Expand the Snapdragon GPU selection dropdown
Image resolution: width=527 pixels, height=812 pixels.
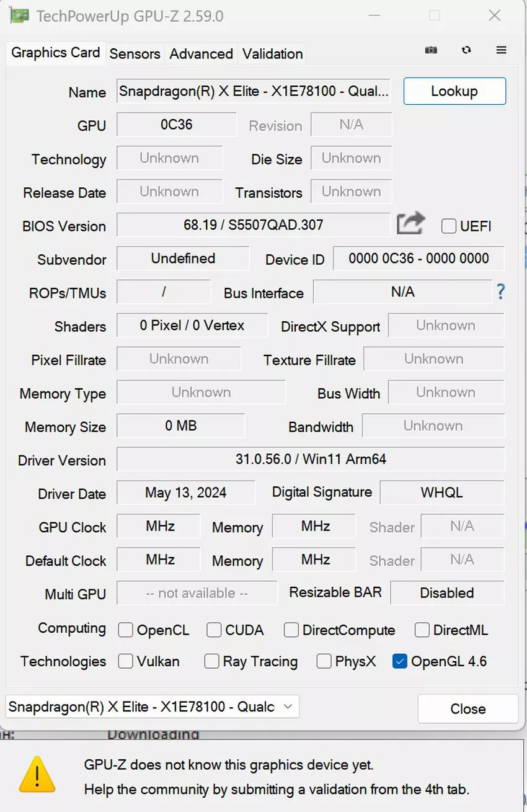(x=152, y=707)
